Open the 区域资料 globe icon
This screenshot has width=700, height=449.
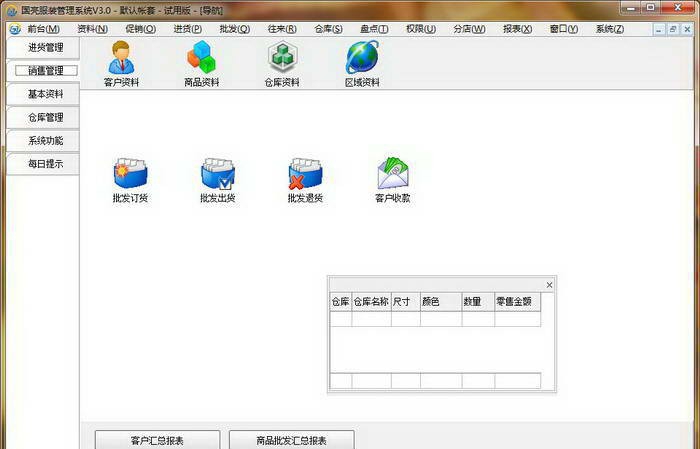[362, 64]
